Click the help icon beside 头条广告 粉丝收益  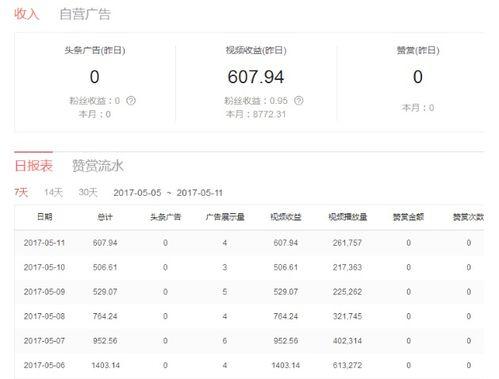[x=131, y=101]
